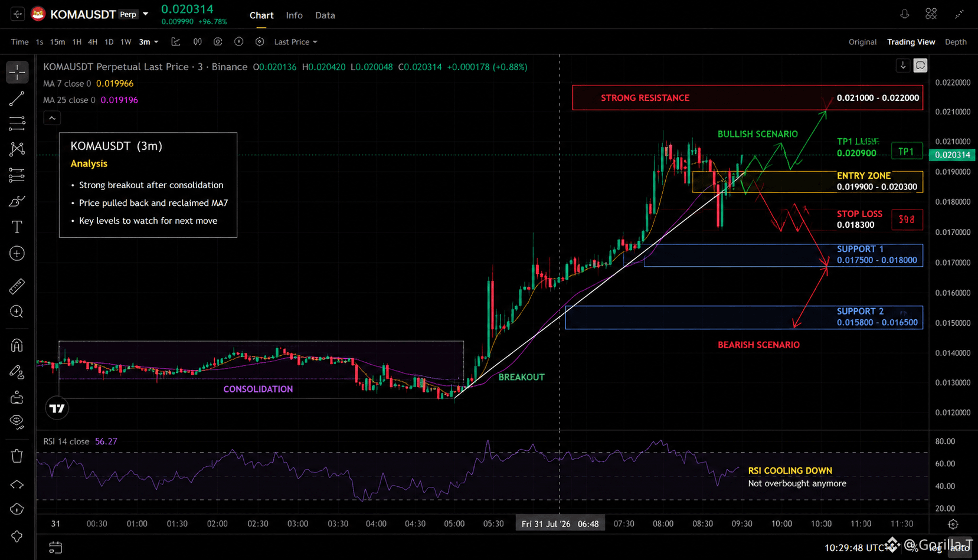Switch to Depth chart view
Screen dimensions: 978x560
[956, 42]
